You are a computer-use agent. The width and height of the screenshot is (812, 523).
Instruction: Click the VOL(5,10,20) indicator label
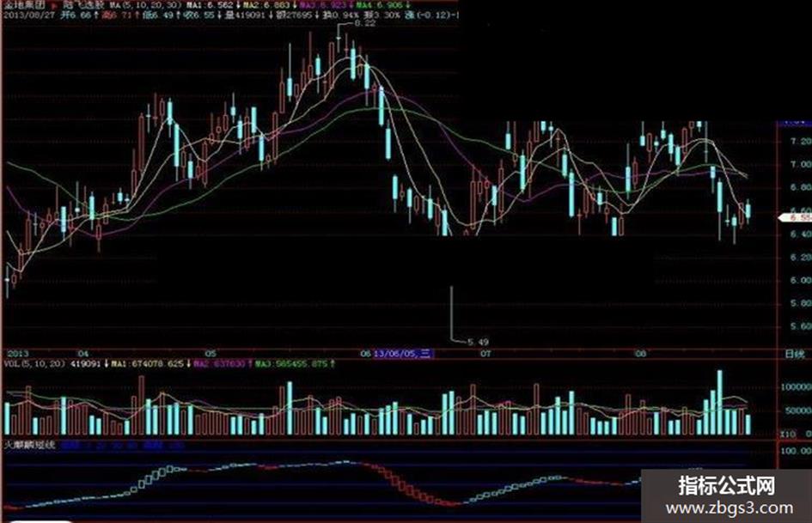coord(34,364)
